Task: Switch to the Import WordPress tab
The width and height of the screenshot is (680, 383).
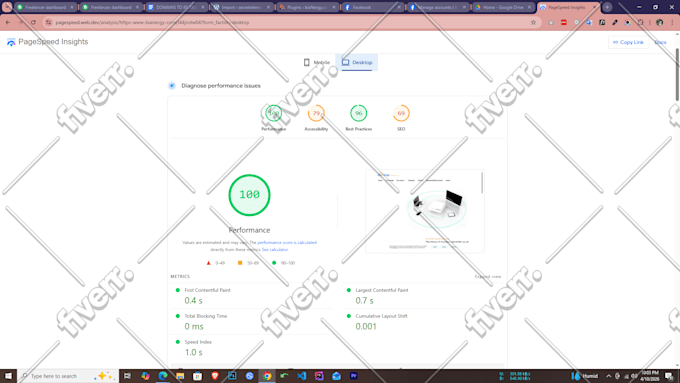Action: tap(241, 7)
